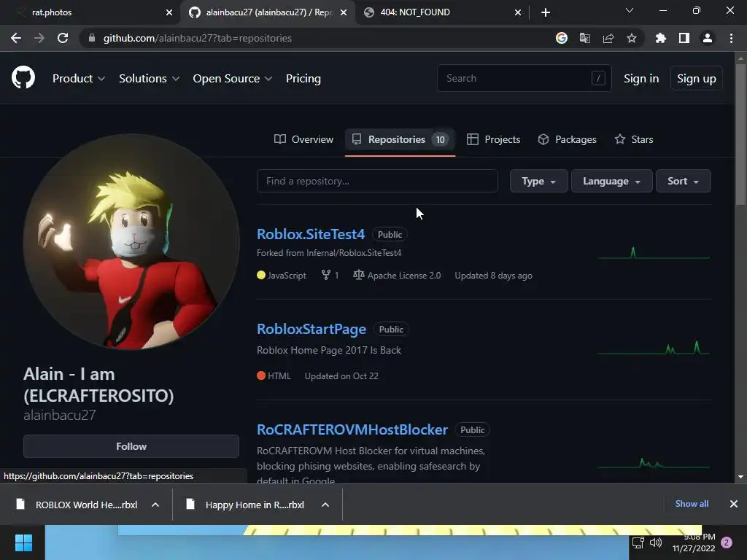Click the Roblox.SiteTest4 activity graph

(654, 253)
